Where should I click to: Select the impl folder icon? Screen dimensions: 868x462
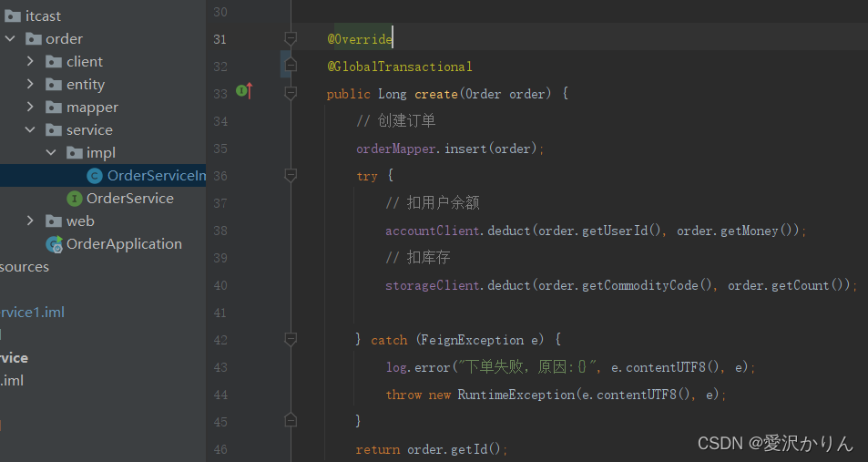74,152
